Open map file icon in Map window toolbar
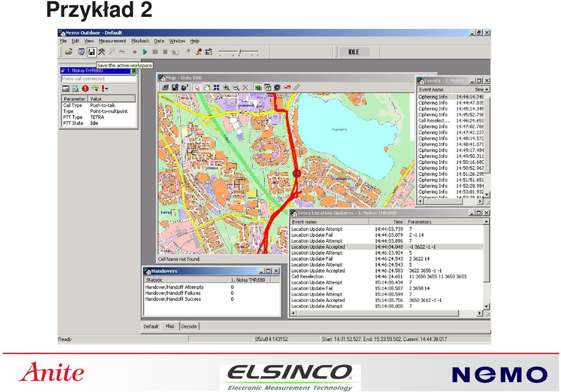This screenshot has width=561, height=392. tap(165, 87)
